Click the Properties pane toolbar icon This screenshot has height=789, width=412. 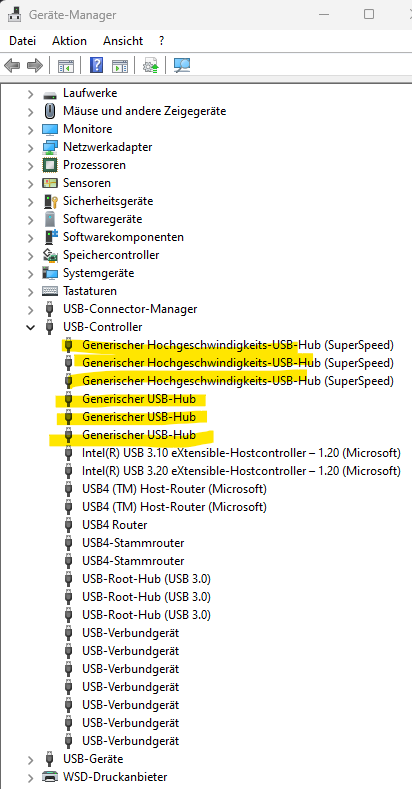click(120, 65)
